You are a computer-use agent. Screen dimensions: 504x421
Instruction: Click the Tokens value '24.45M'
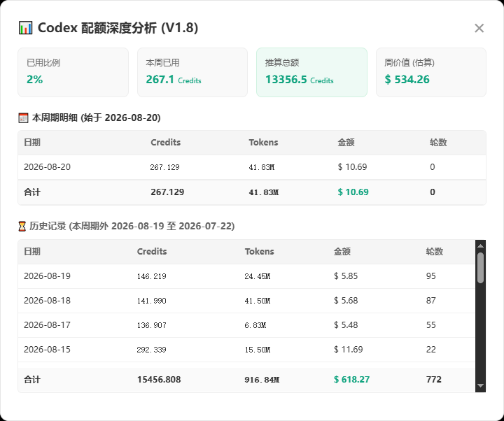tap(258, 276)
